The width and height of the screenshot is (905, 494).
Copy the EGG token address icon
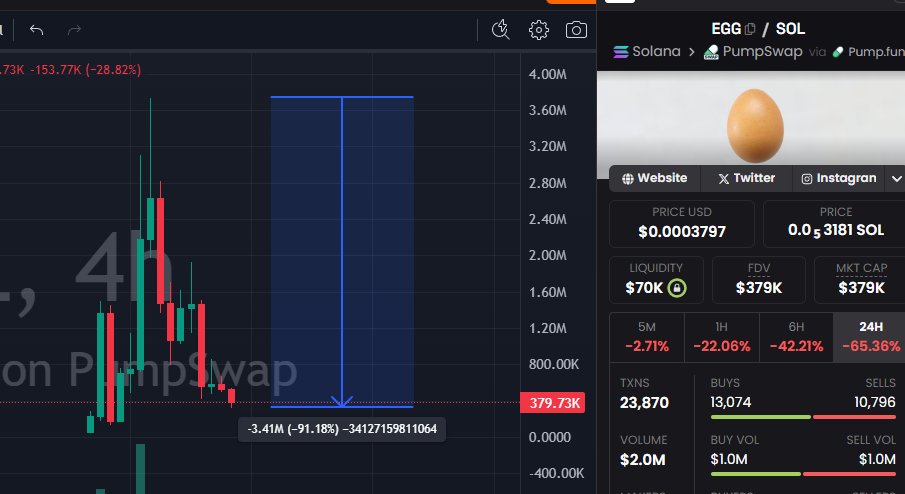(750, 29)
